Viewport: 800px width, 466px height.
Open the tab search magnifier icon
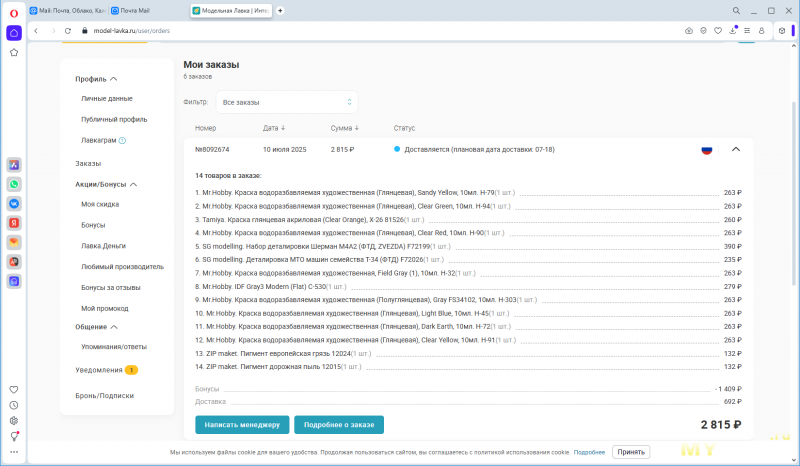pos(736,10)
